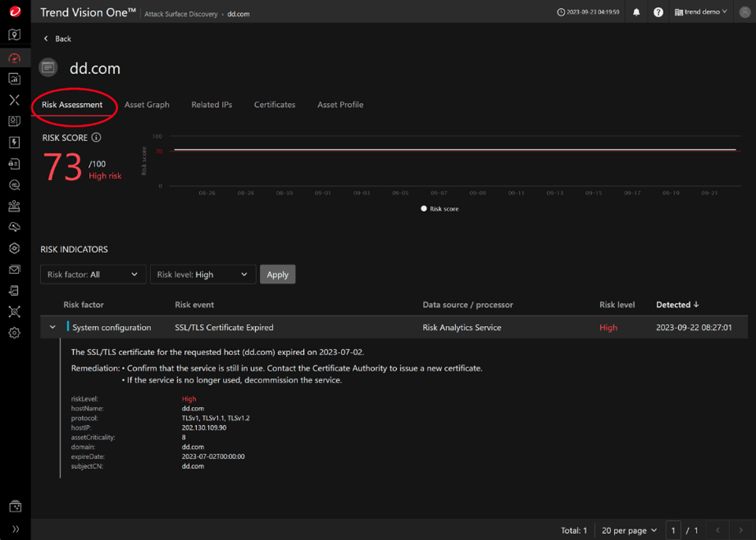
Task: Click the Total: 1 count
Action: coord(574,531)
